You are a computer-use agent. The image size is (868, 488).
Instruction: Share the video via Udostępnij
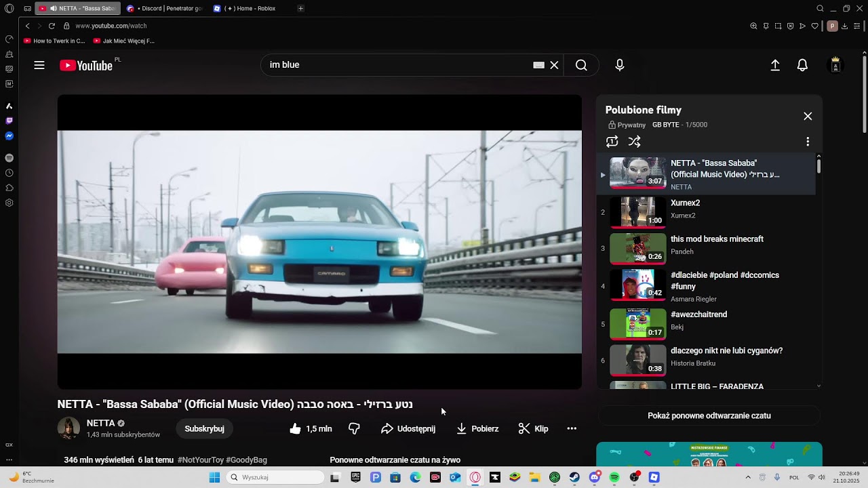click(408, 428)
